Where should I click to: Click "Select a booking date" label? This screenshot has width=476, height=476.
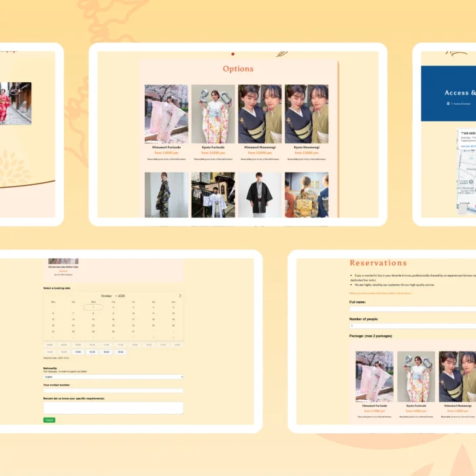pyautogui.click(x=56, y=288)
